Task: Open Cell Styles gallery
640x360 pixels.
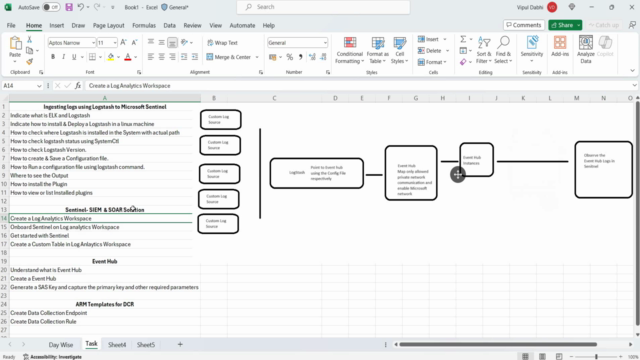Action: (400, 50)
